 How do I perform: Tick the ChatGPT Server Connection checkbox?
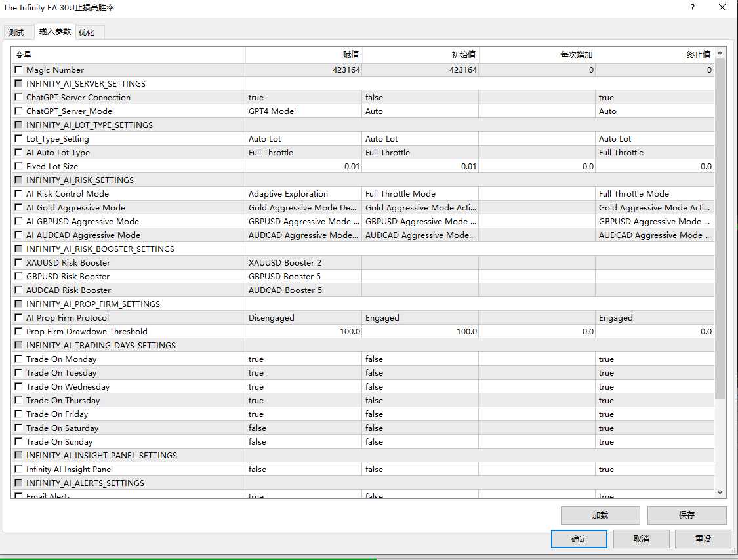pos(18,98)
